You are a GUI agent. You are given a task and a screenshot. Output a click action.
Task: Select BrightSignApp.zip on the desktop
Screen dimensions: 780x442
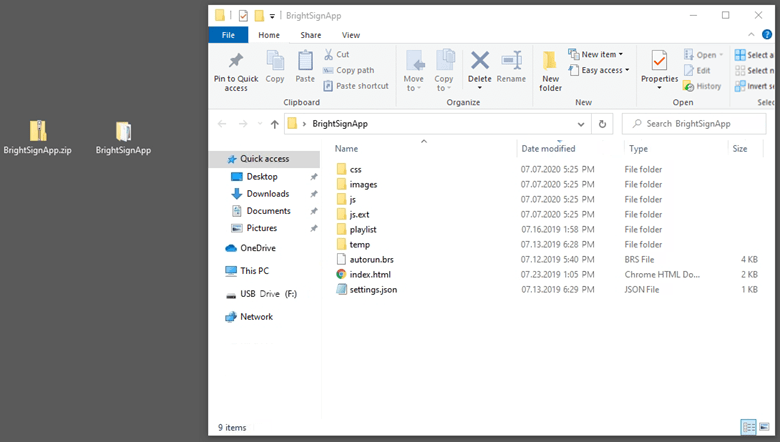(x=37, y=138)
